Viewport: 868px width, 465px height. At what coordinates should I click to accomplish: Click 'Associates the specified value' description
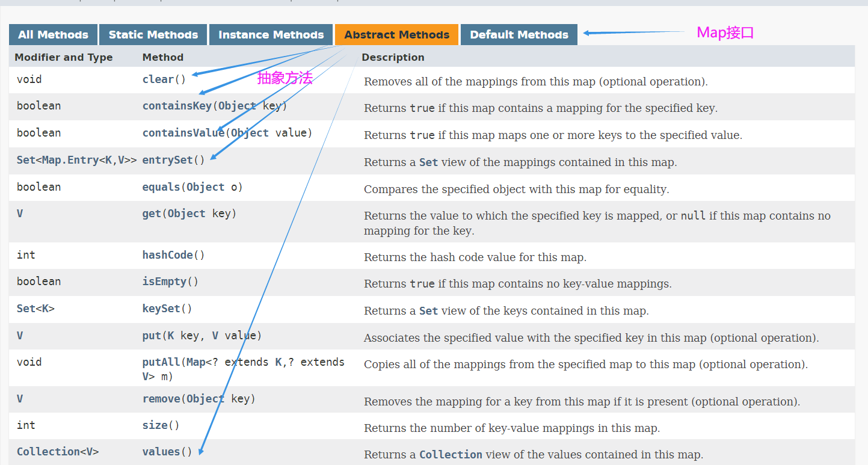pos(591,338)
